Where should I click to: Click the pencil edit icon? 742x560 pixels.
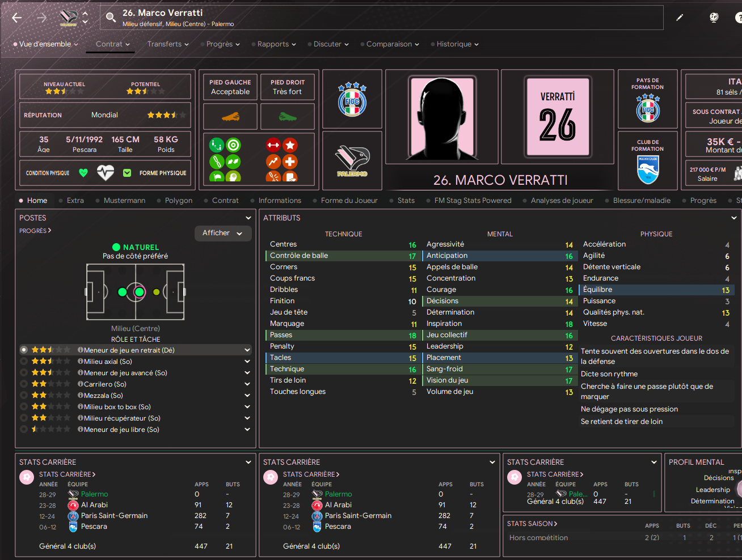pos(680,18)
